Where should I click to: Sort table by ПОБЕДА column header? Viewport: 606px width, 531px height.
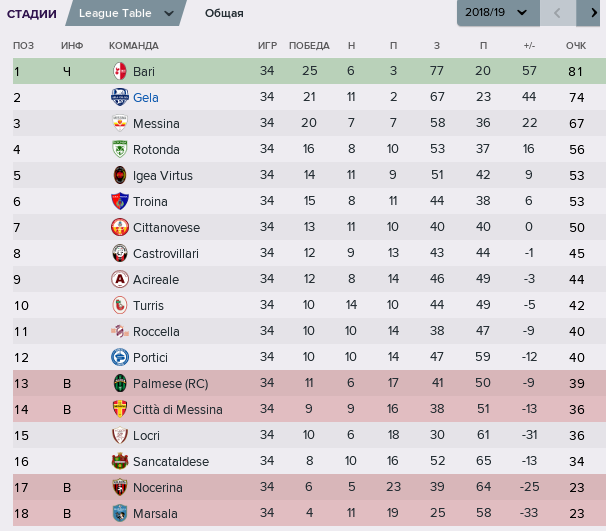pos(309,46)
